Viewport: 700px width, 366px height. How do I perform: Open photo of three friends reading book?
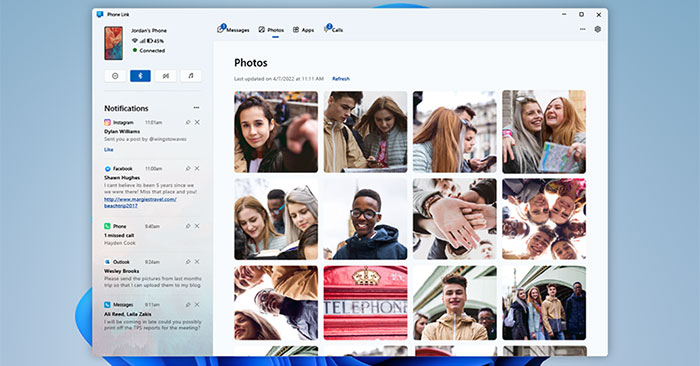[276, 219]
